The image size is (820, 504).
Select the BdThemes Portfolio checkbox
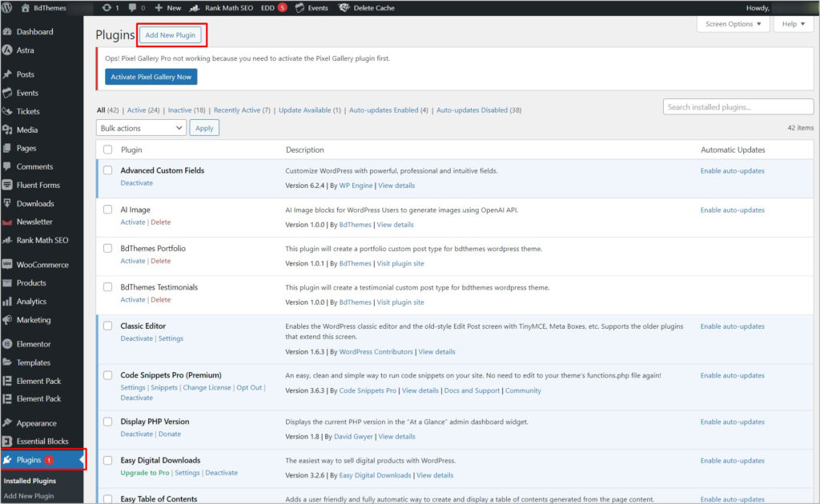(x=108, y=248)
